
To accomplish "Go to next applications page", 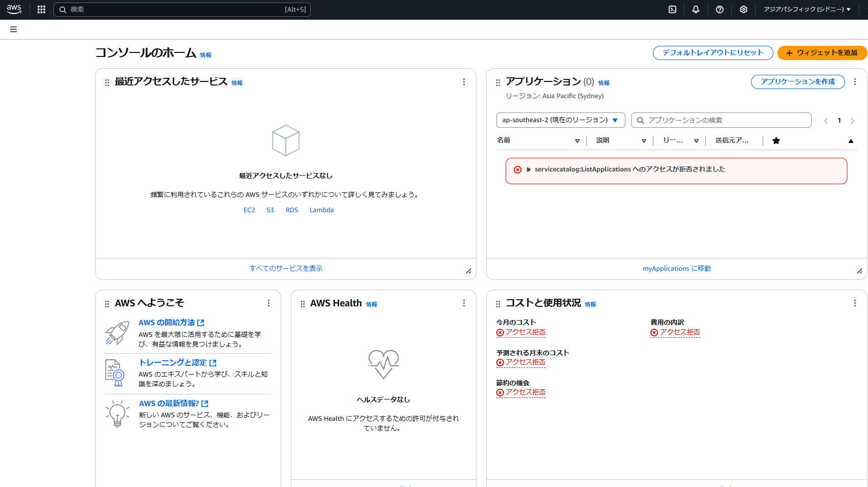I will click(852, 121).
